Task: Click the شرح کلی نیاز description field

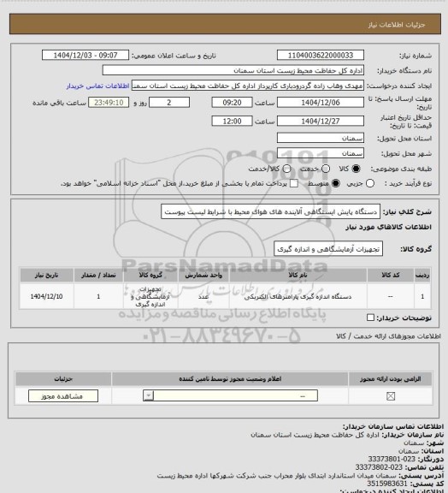Action: (x=270, y=212)
